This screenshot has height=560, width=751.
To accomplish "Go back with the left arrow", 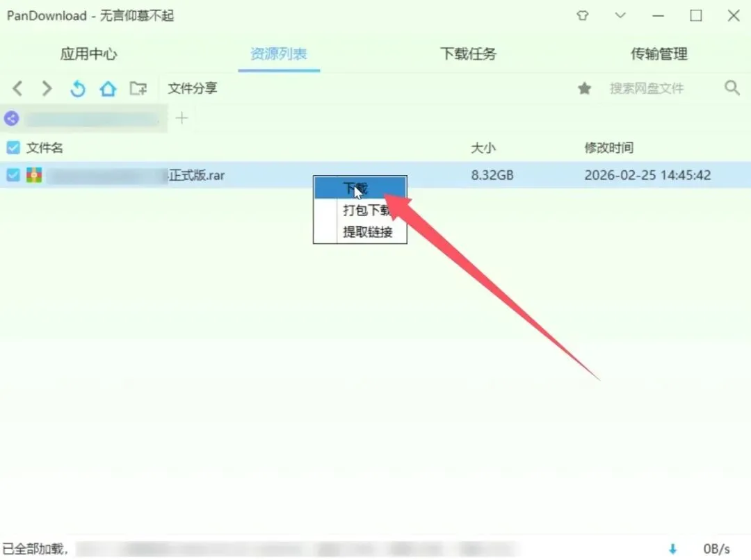I will click(x=17, y=88).
